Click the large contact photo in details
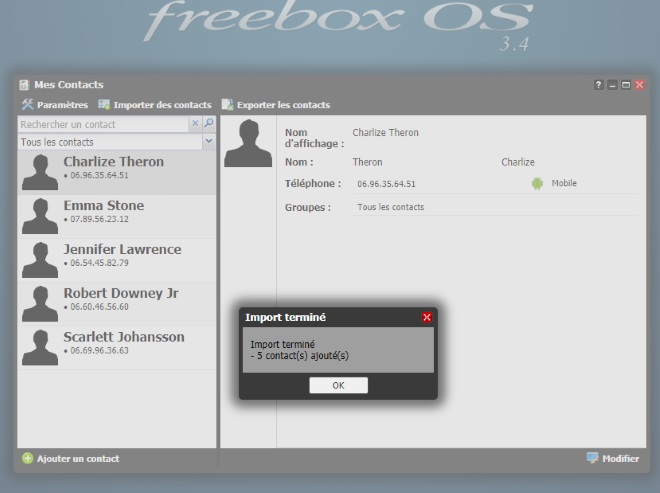This screenshot has height=493, width=660. [x=248, y=144]
